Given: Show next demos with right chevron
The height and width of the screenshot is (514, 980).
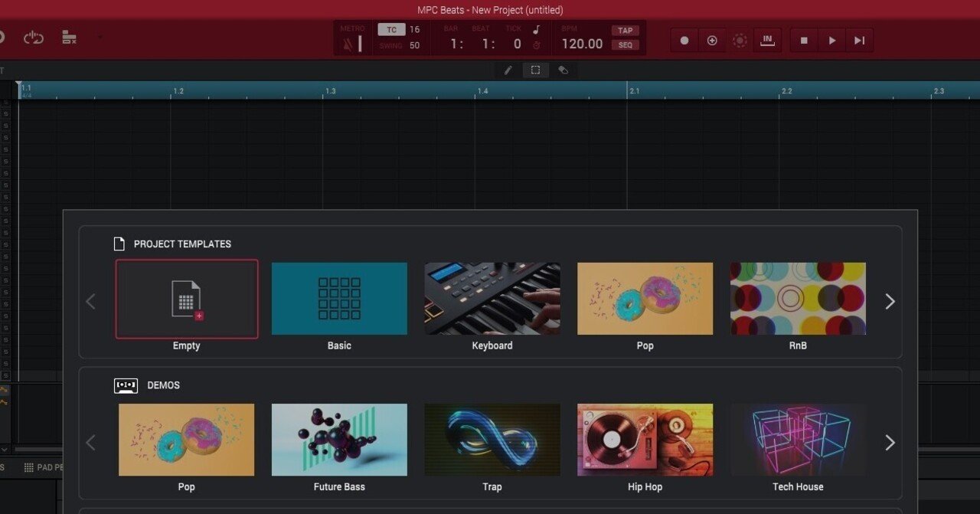Looking at the screenshot, I should click(x=890, y=442).
